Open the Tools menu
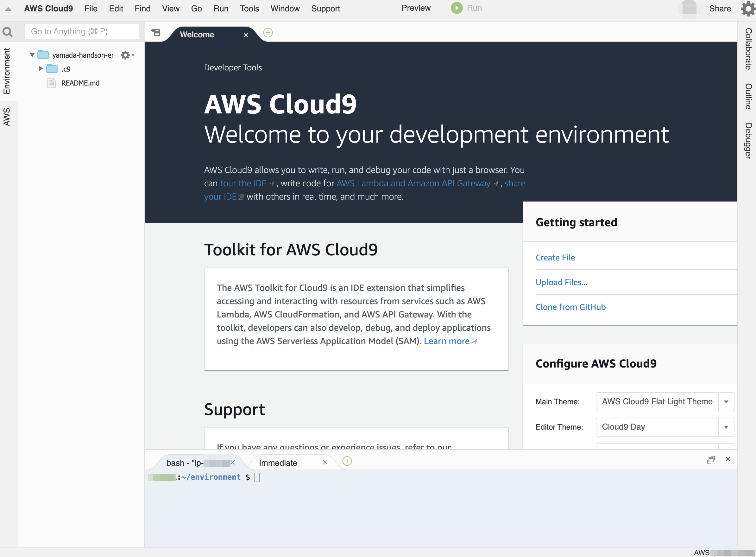 [x=249, y=9]
